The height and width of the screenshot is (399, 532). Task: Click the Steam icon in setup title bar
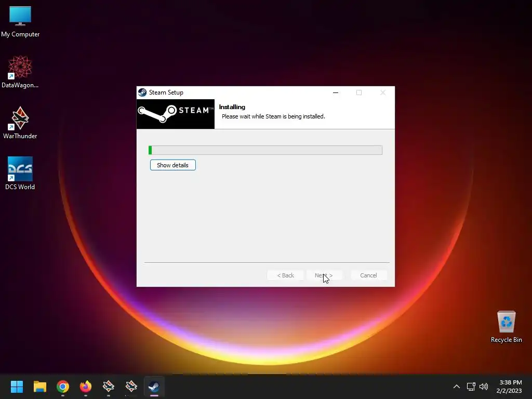(142, 92)
